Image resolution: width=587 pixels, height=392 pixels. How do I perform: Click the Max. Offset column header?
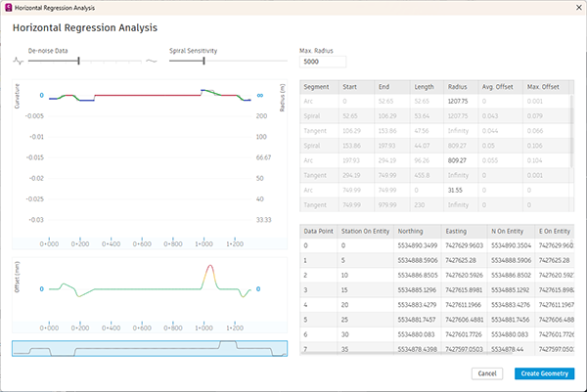click(546, 87)
